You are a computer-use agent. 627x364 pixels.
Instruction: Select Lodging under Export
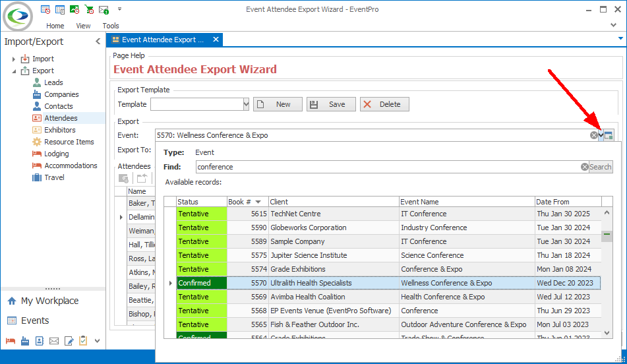[57, 154]
